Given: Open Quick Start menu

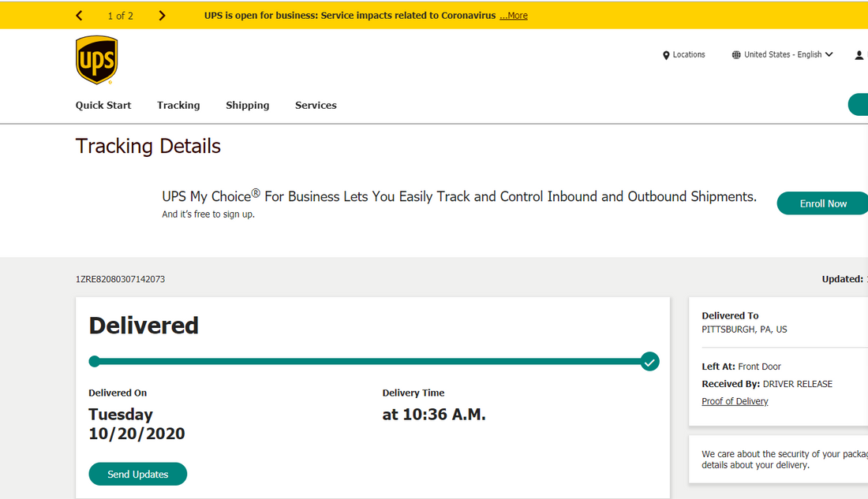Looking at the screenshot, I should click(103, 105).
